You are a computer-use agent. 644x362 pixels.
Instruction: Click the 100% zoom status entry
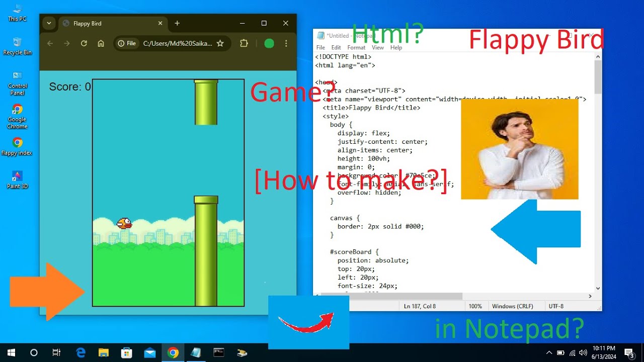click(x=475, y=306)
